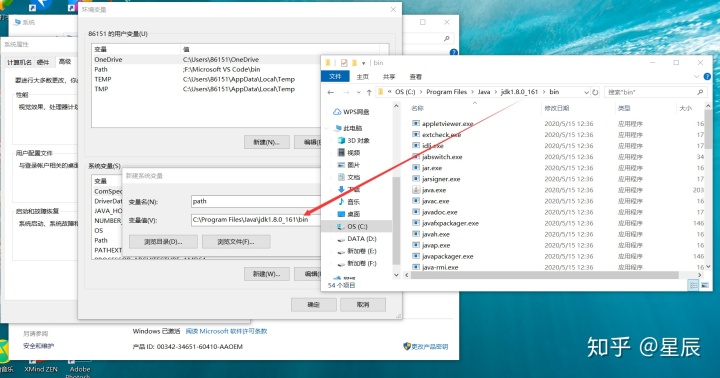Screen dimensions: 720x378
Task: Open the 查看 ribbon tab
Action: point(416,77)
